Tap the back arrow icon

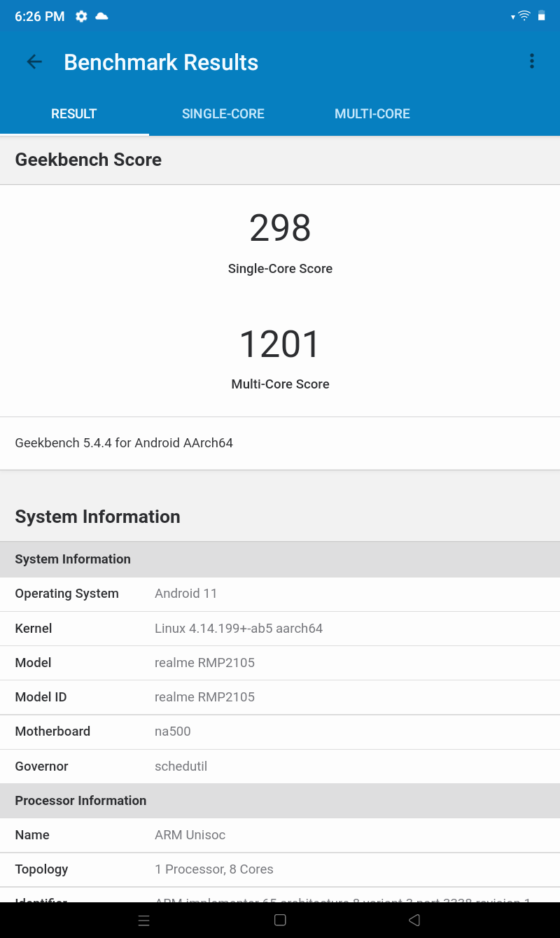coord(34,62)
